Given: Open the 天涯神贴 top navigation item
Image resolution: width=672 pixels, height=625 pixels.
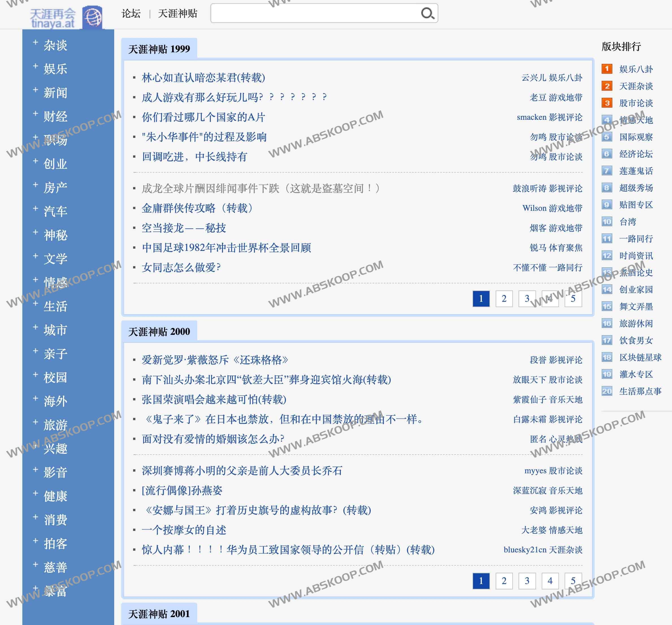Looking at the screenshot, I should pyautogui.click(x=177, y=14).
